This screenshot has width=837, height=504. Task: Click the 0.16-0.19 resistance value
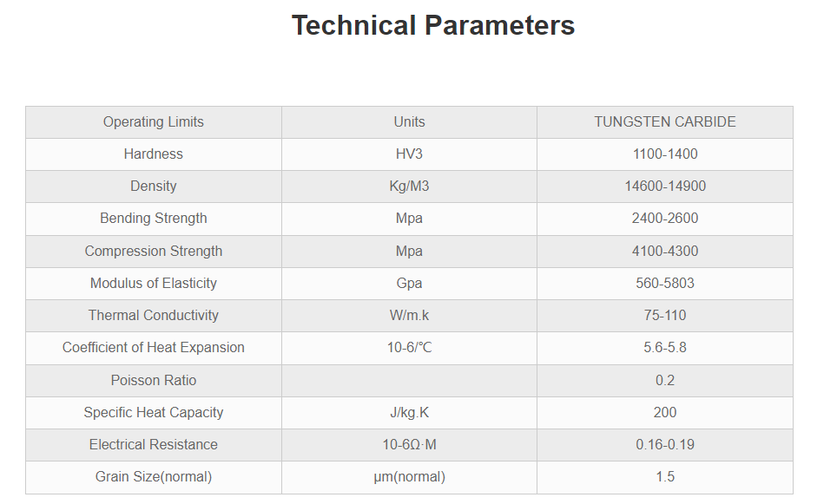[x=665, y=444]
